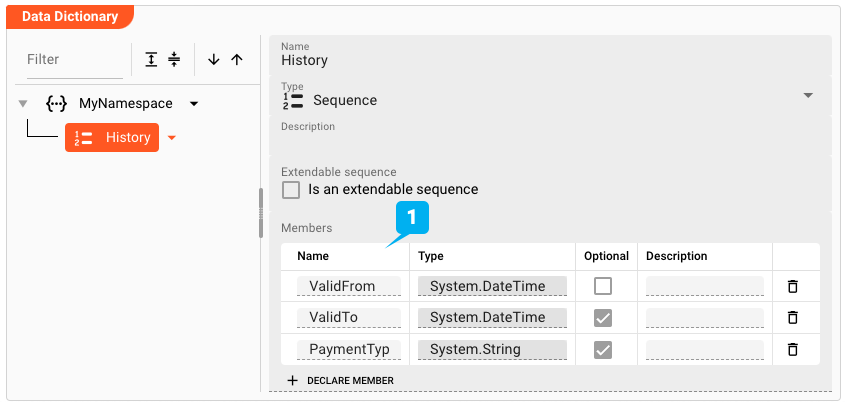Click the move down arrow icon
This screenshot has height=402, width=848.
[x=213, y=60]
